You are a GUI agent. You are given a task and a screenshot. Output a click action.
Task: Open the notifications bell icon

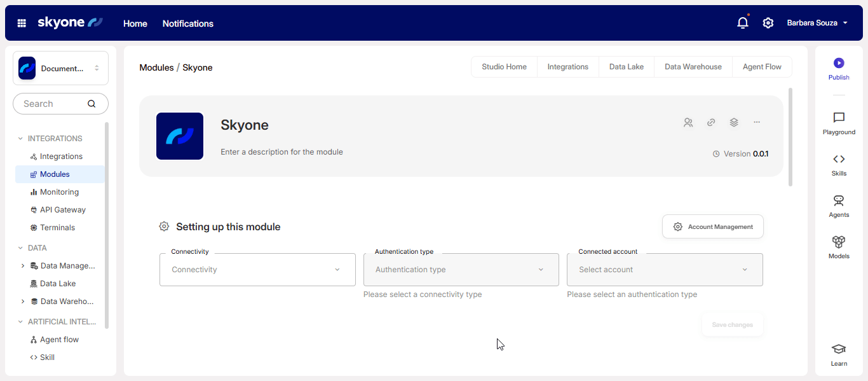742,23
